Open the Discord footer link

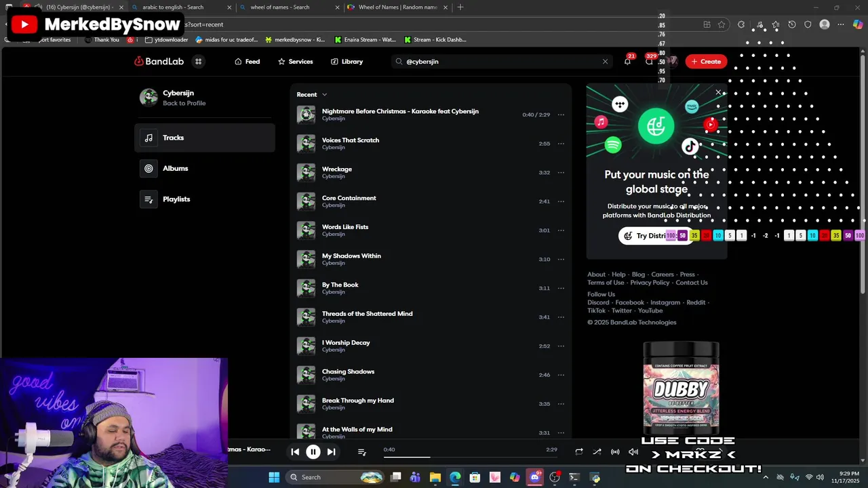point(598,303)
